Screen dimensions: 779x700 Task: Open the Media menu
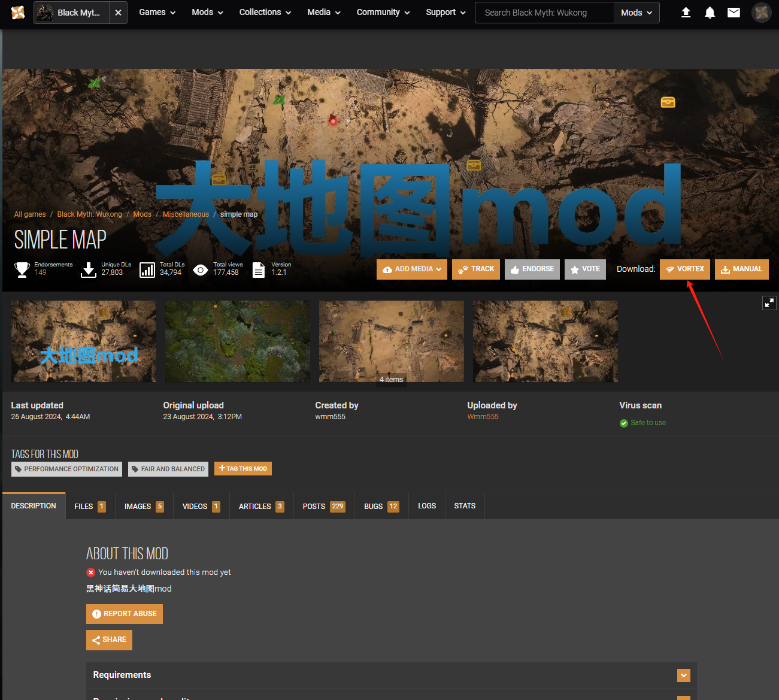[324, 12]
